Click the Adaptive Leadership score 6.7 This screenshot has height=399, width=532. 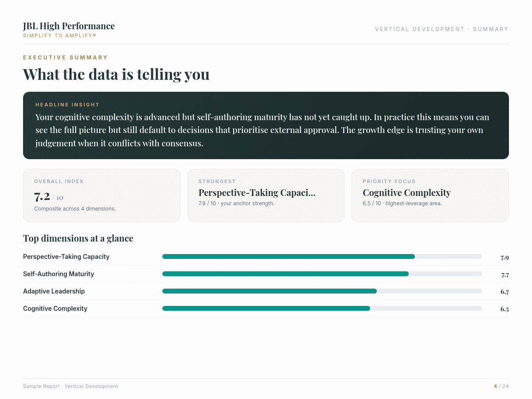coord(505,292)
